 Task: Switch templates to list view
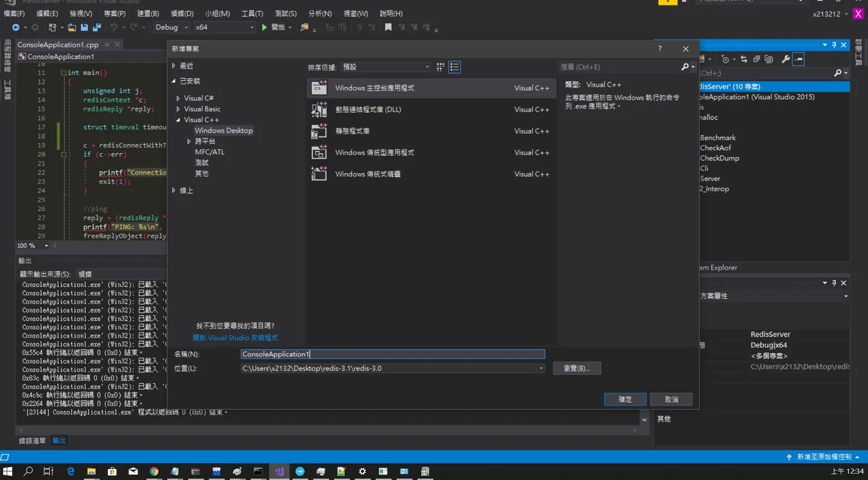point(454,67)
